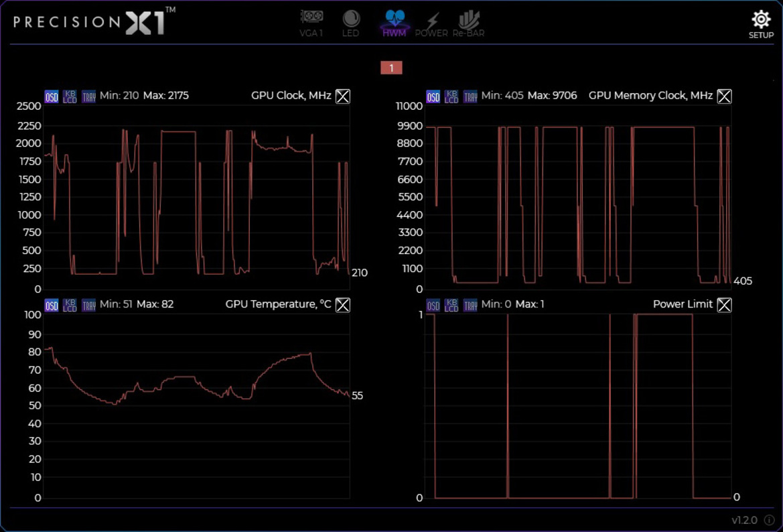
Task: Click the Max: 2175 value
Action: coord(166,95)
